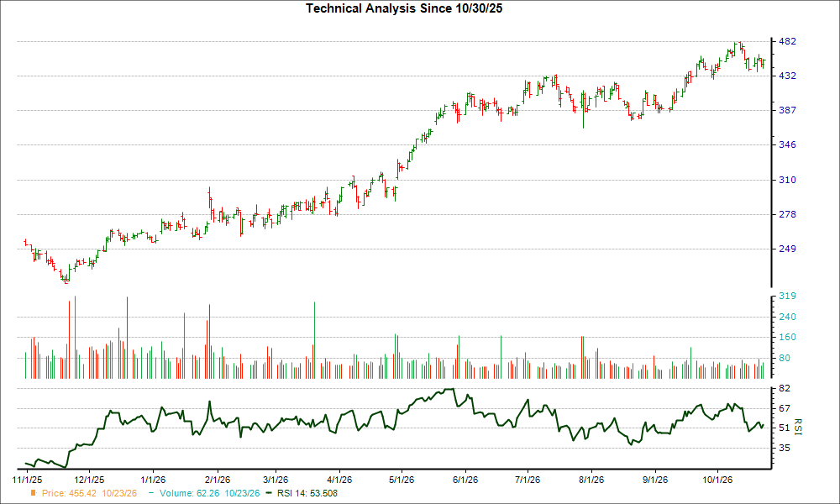
Task: Click the 5/1/26 date label
Action: click(x=402, y=480)
